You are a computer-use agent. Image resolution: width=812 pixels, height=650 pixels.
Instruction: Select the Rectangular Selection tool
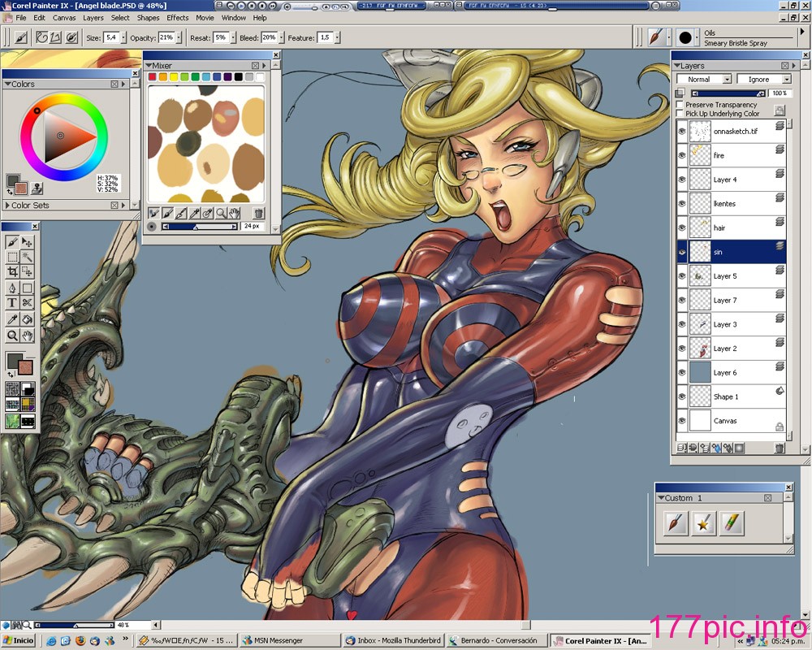pos(12,257)
